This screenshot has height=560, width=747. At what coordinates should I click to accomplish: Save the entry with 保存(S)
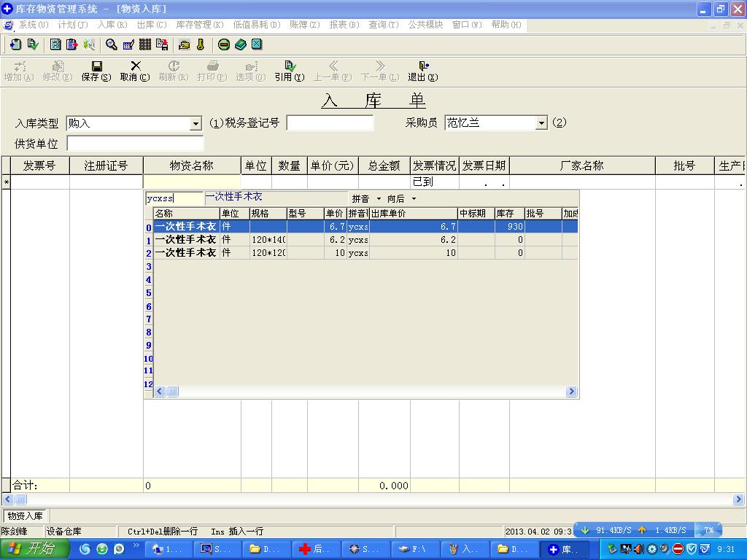[96, 71]
